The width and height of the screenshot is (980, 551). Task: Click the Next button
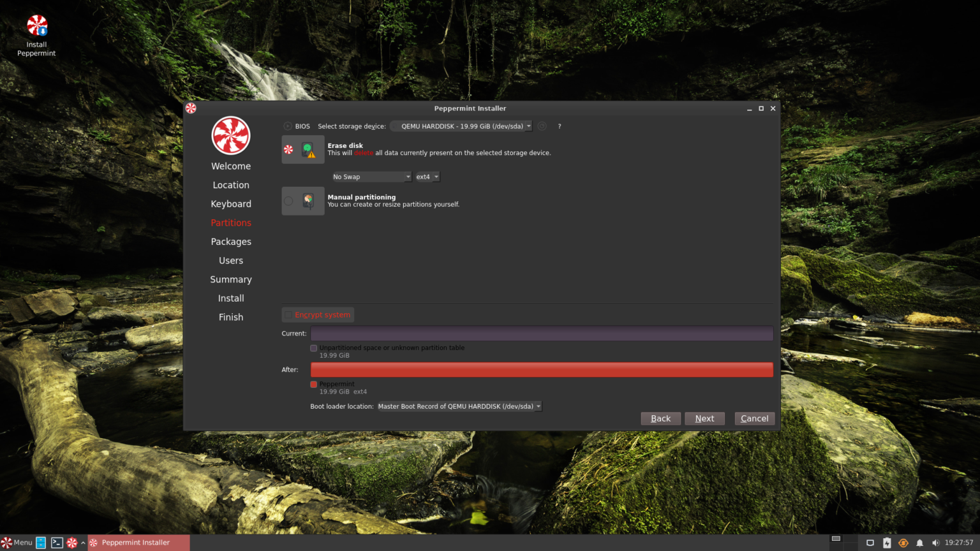click(704, 418)
